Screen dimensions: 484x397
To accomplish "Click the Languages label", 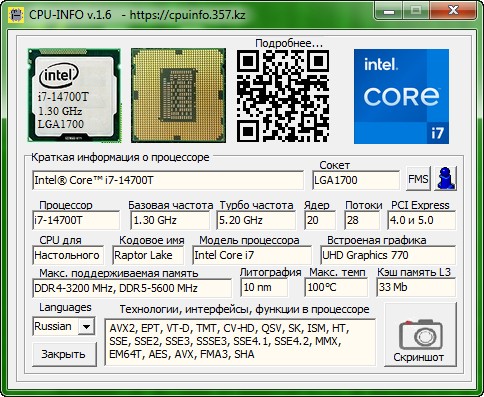I will click(x=65, y=307).
